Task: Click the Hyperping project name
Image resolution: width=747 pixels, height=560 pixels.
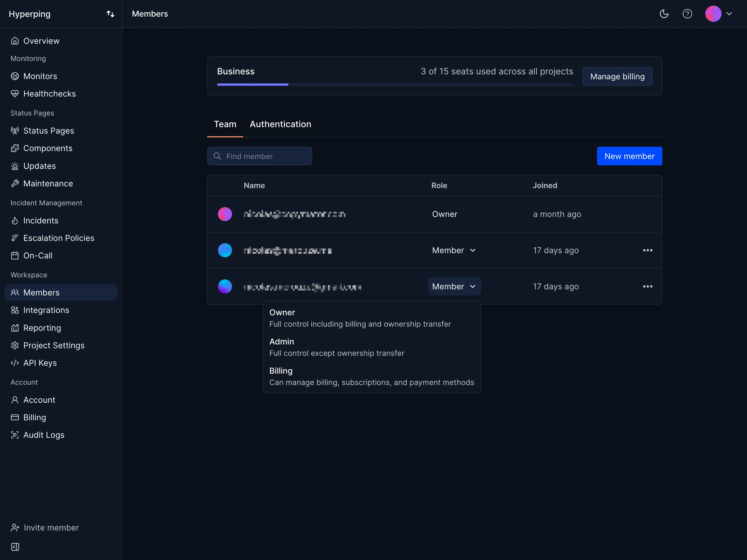Action: click(29, 14)
